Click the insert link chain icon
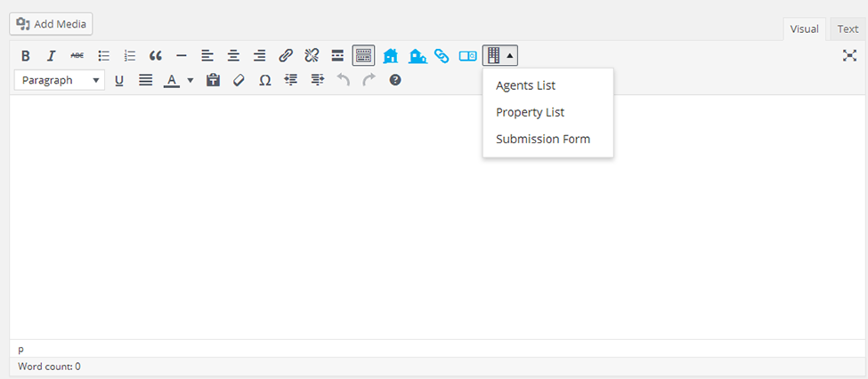 (x=286, y=55)
